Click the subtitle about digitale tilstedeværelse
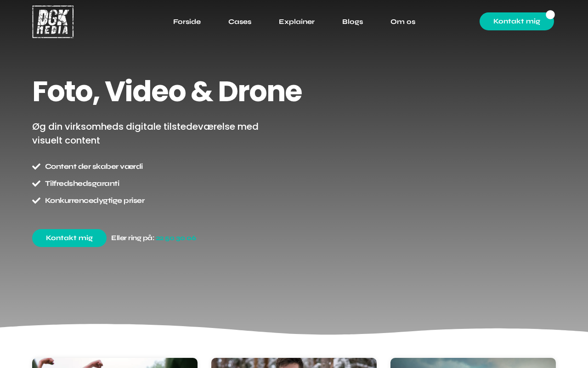The width and height of the screenshot is (588, 368). pyautogui.click(x=145, y=133)
